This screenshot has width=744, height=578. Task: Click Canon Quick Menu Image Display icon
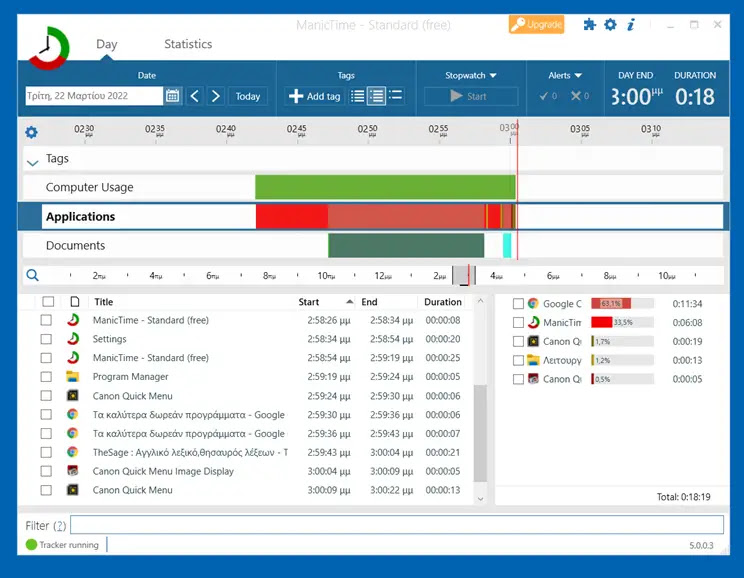(x=73, y=471)
